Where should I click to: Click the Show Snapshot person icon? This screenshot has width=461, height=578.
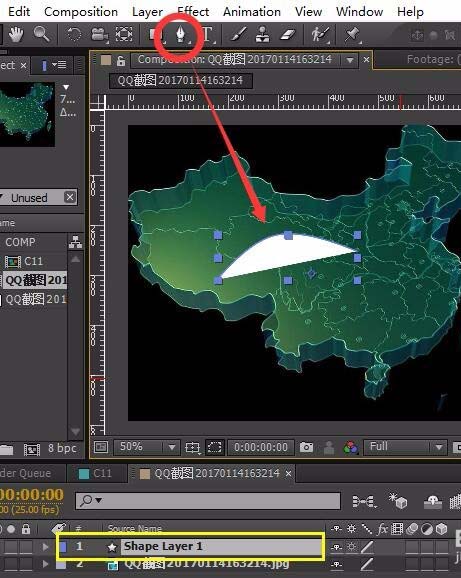tap(329, 448)
